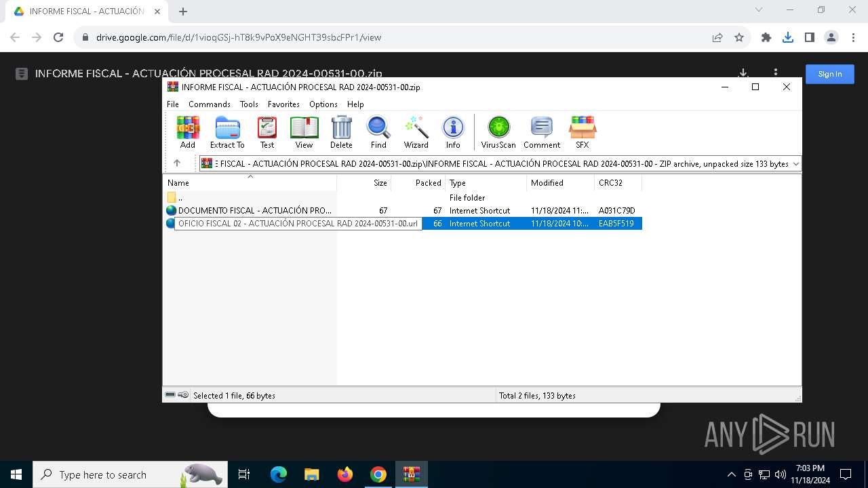868x488 pixels.
Task: Click the Delete trash icon
Action: coord(341,132)
